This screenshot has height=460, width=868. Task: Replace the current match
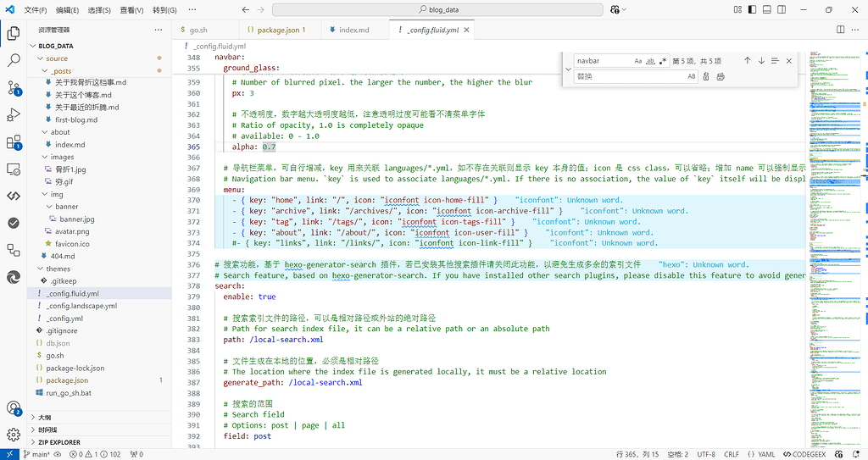pyautogui.click(x=706, y=76)
